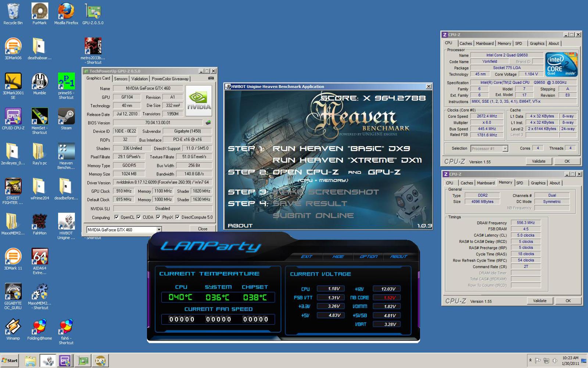Click OK in the bottom CPU-Z window
Image resolution: width=588 pixels, height=368 pixels.
(568, 301)
